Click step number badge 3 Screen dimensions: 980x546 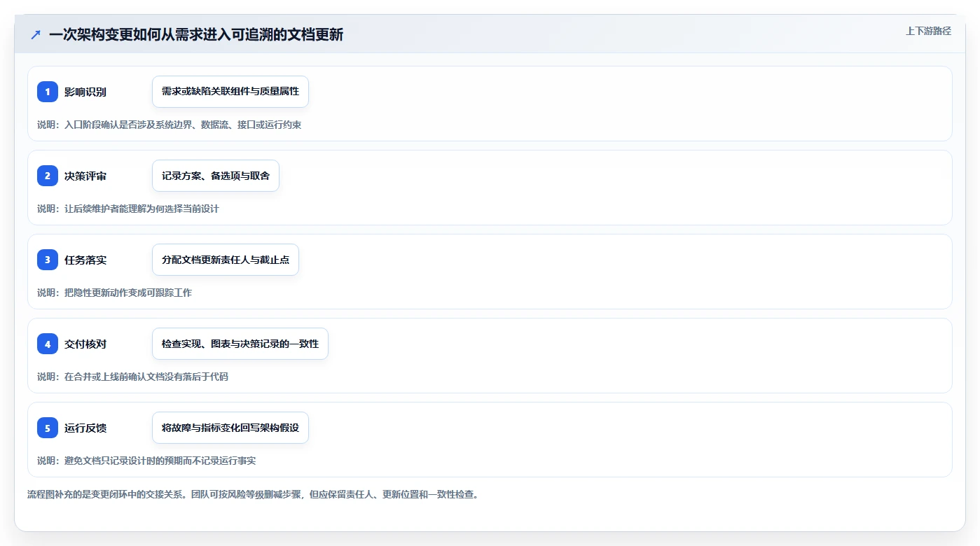pyautogui.click(x=48, y=260)
